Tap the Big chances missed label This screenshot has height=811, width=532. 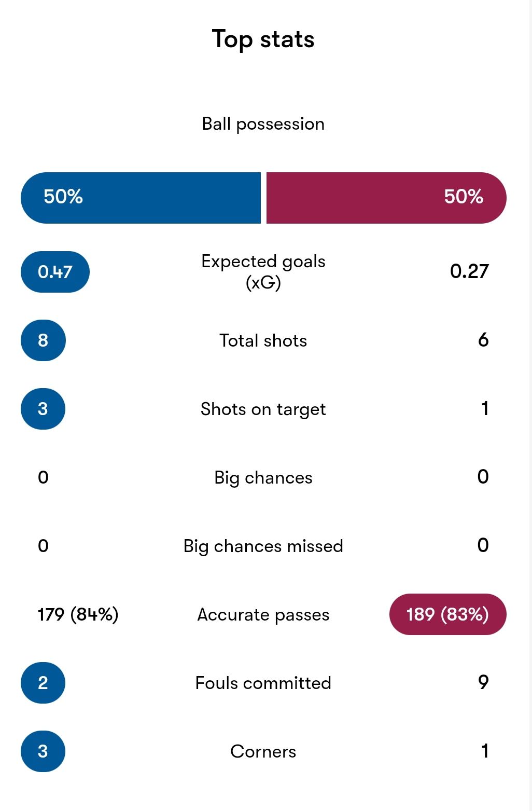(263, 546)
